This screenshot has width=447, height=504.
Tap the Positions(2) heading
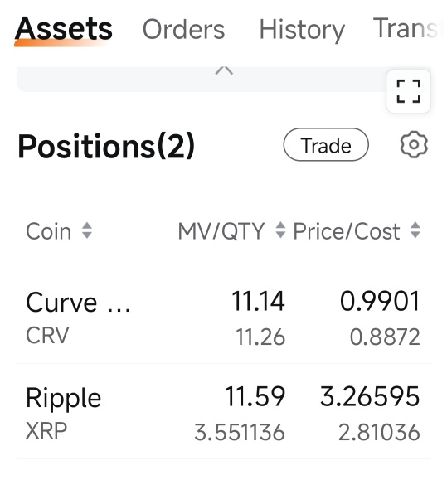click(x=106, y=146)
